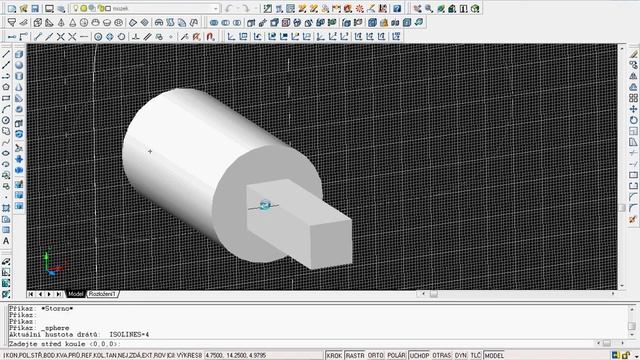640x360 pixels.
Task: Select the Torus solid tool
Action: pyautogui.click(x=19, y=109)
